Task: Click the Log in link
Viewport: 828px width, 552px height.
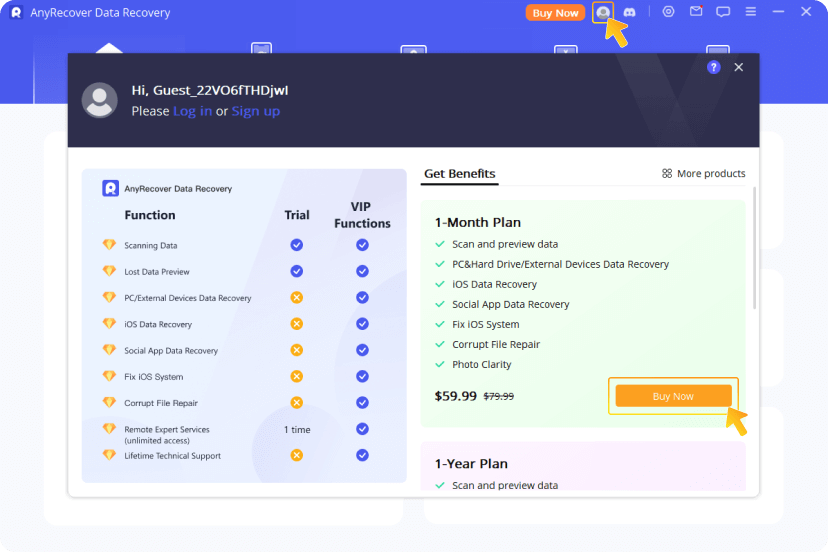Action: pos(192,111)
